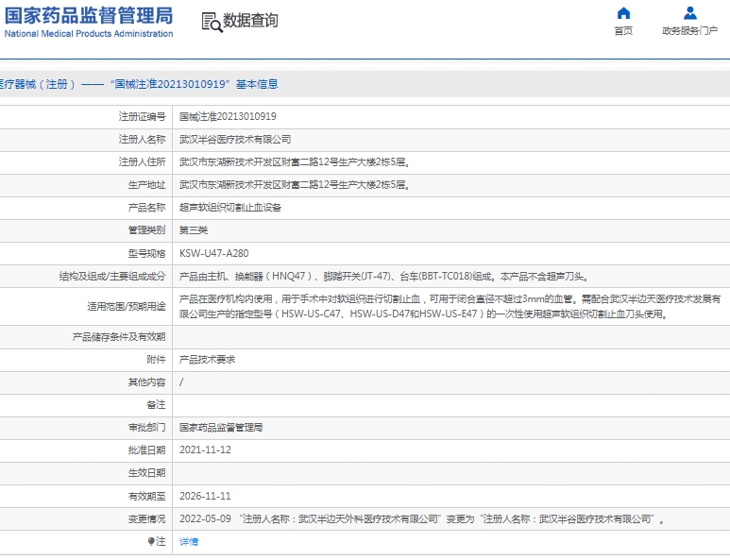Click the National Medical Products Administration text

89,33
